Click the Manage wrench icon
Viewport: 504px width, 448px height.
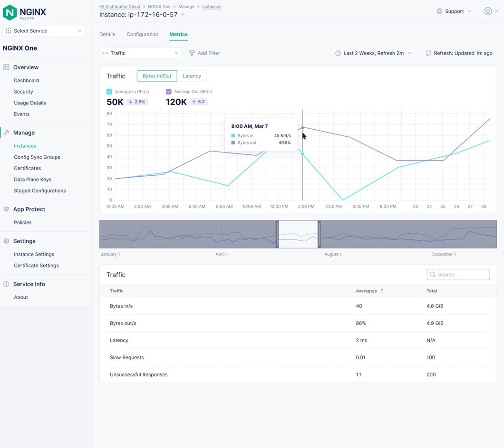tap(6, 133)
